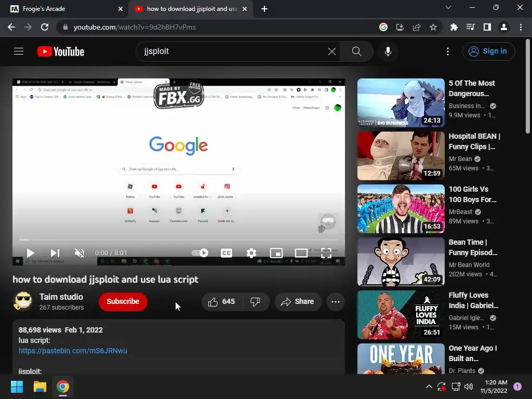Image resolution: width=532 pixels, height=399 pixels.
Task: Open the Windows Start menu
Action: (x=17, y=387)
